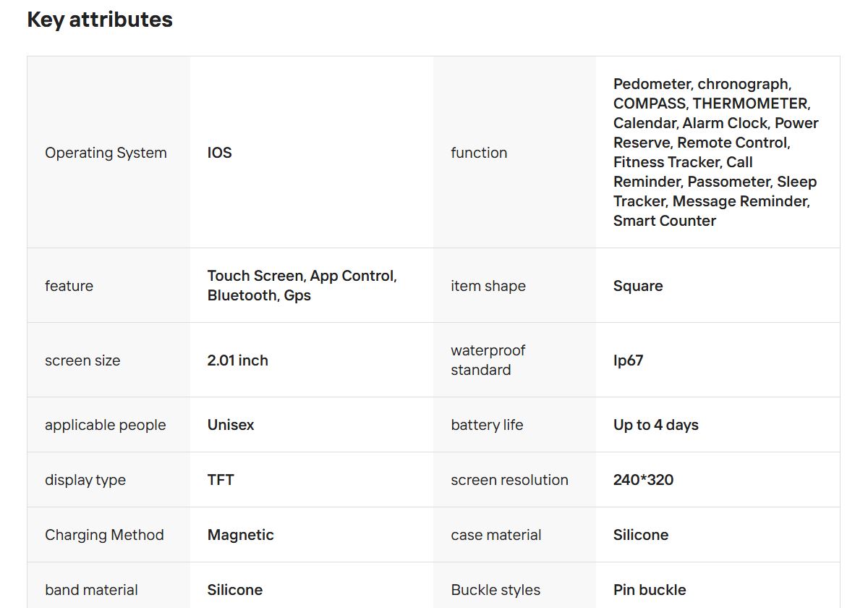Select the Ip67 value
Screen dimensions: 868x608
click(x=628, y=360)
